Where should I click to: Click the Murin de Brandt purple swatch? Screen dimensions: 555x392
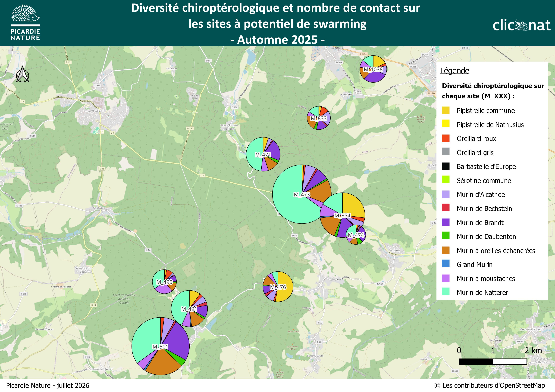pyautogui.click(x=446, y=222)
